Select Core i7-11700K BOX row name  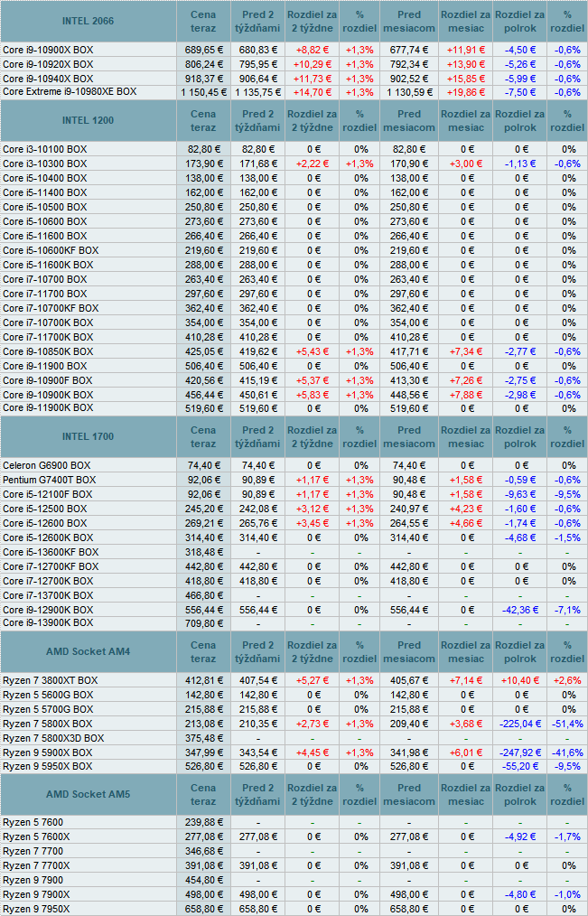point(48,337)
